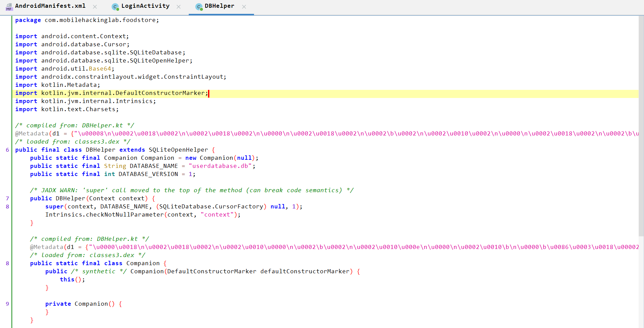Click the class icon on LoginActivity tab

click(x=115, y=6)
